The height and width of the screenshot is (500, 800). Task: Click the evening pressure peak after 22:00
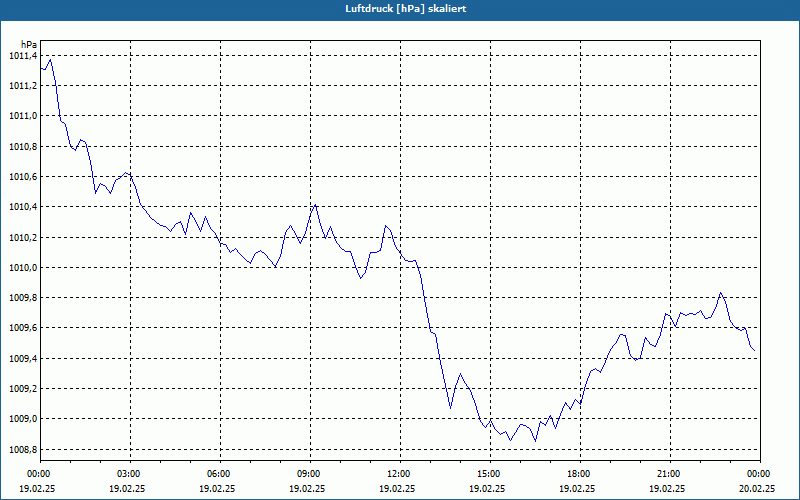[720, 293]
